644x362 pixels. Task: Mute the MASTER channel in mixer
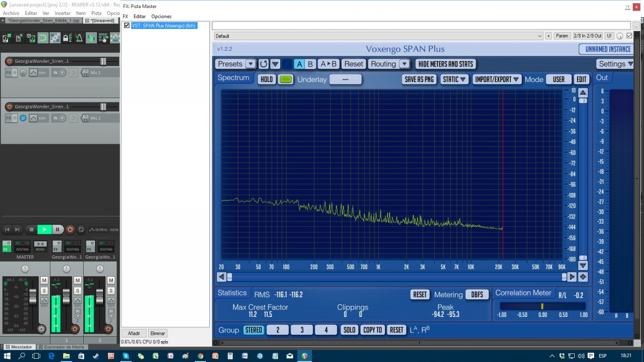tap(44, 280)
